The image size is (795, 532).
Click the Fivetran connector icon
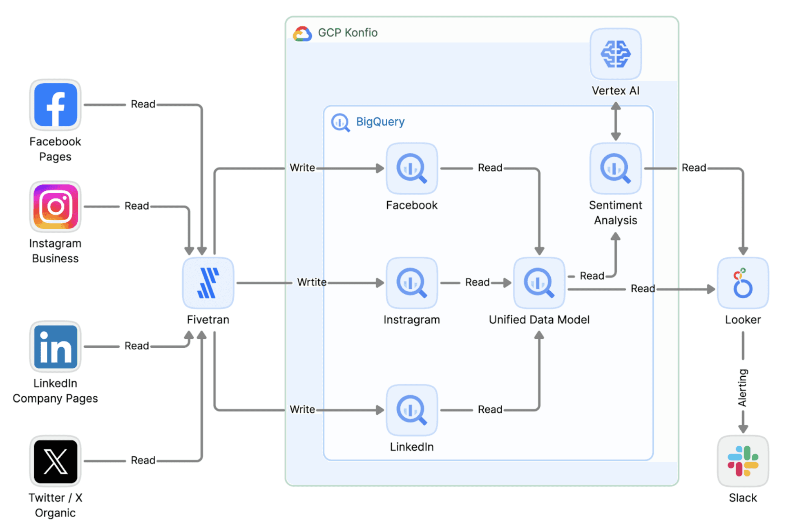click(x=208, y=283)
